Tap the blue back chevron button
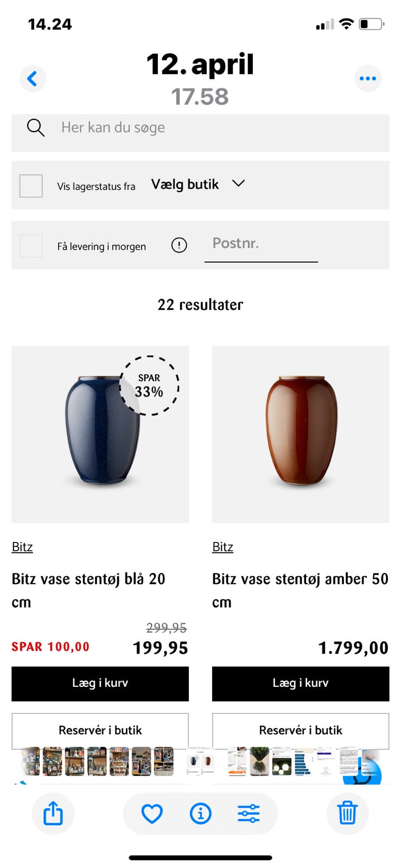This screenshot has width=401, height=868. (x=33, y=79)
